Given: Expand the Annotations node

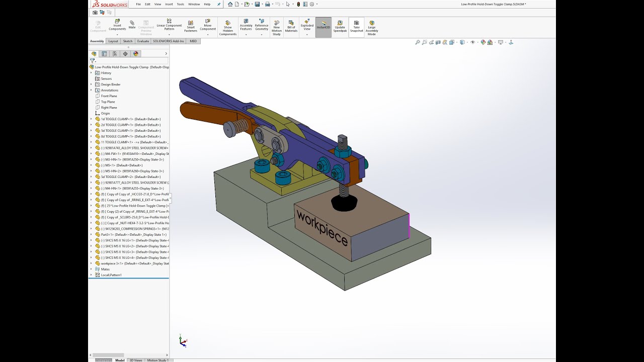Looking at the screenshot, I should [91, 90].
